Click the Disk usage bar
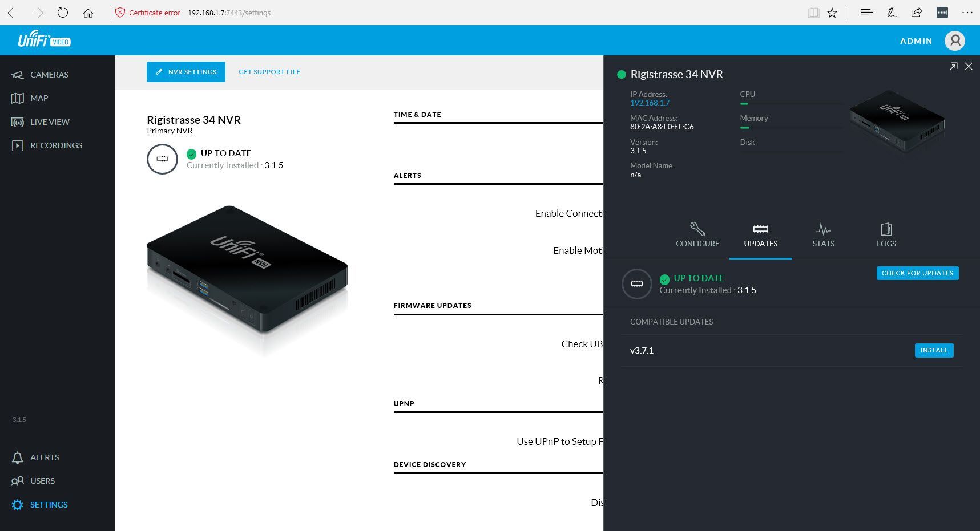This screenshot has height=531, width=980. coord(791,152)
